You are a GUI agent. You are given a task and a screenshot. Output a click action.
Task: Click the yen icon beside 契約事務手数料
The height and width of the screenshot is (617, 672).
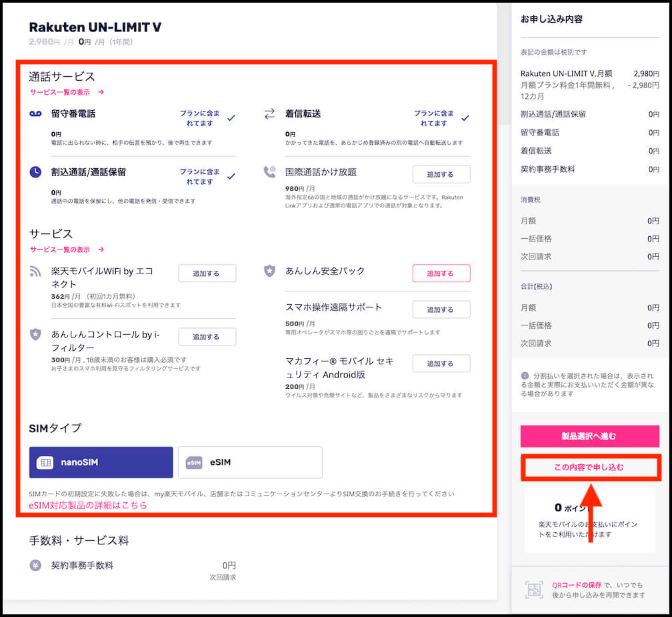[35, 566]
